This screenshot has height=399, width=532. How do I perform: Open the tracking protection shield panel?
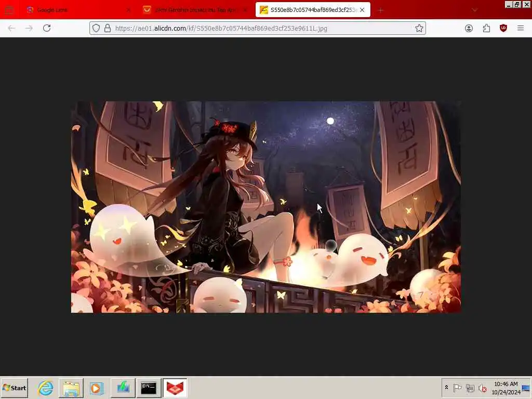[x=96, y=28]
